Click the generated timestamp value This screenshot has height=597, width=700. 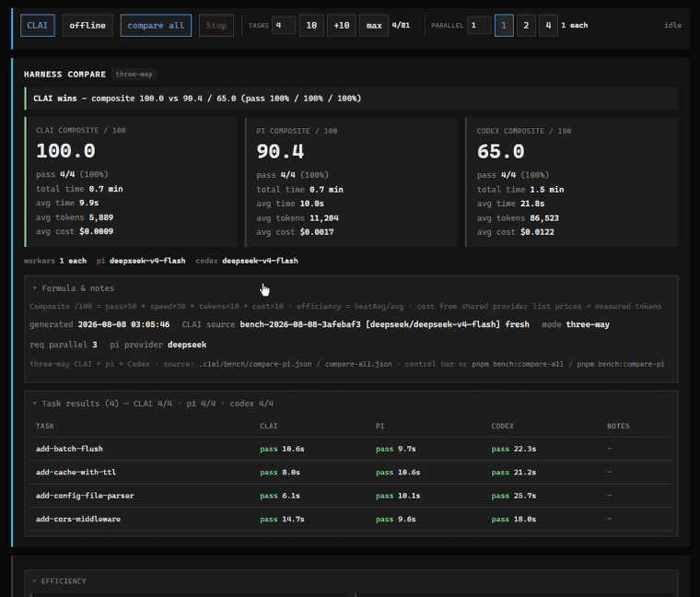123,324
